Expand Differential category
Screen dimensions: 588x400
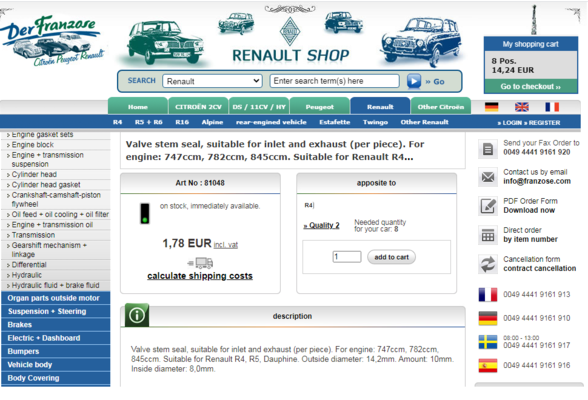[x=29, y=265]
